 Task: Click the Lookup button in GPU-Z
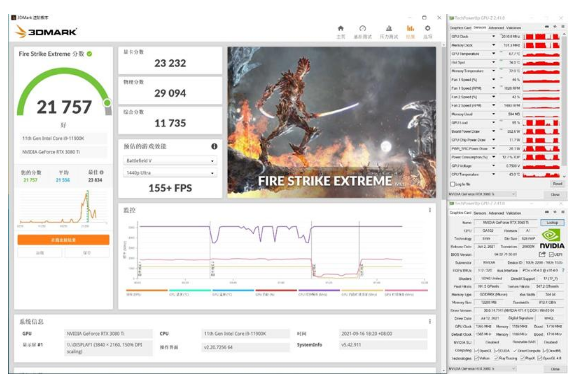point(552,222)
